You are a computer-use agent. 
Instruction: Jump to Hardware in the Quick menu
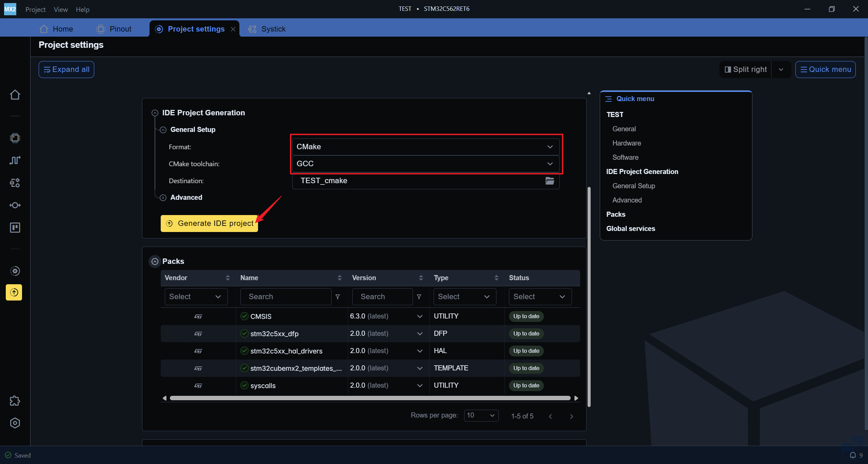[x=627, y=143]
